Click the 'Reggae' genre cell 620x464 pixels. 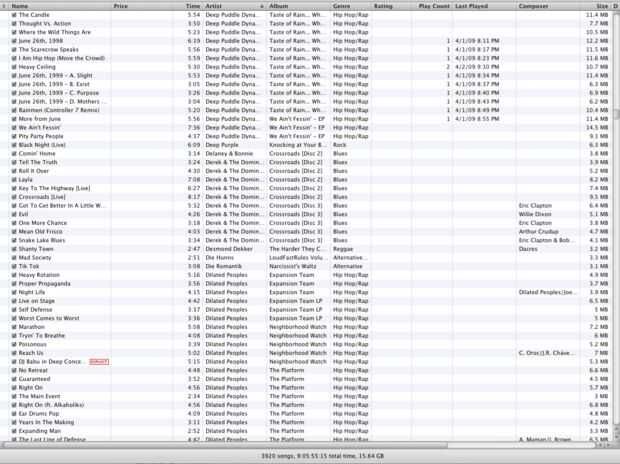click(343, 249)
